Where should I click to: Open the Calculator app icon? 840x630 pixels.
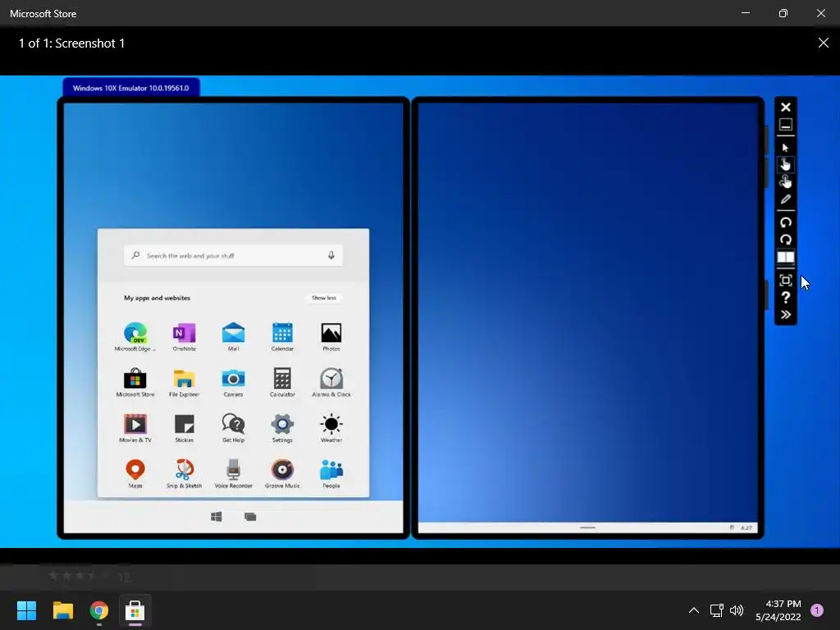pos(282,378)
